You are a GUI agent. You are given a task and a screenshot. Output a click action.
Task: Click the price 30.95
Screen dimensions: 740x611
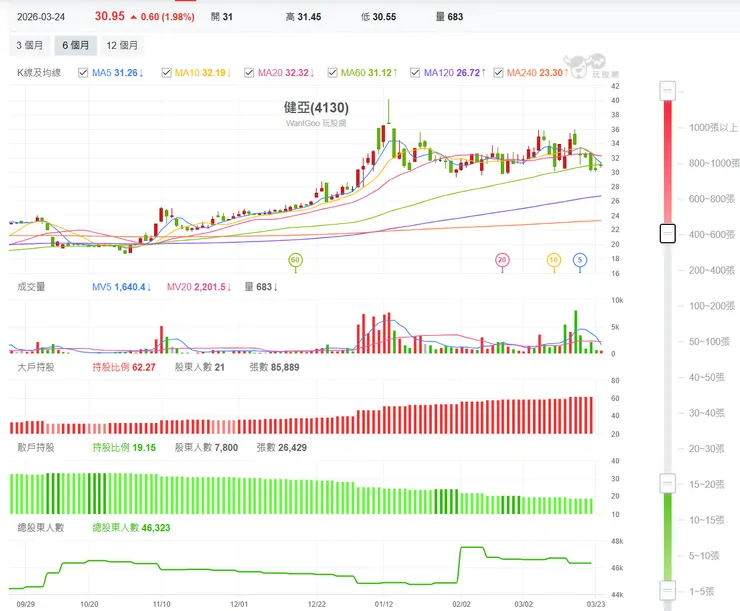(x=109, y=16)
